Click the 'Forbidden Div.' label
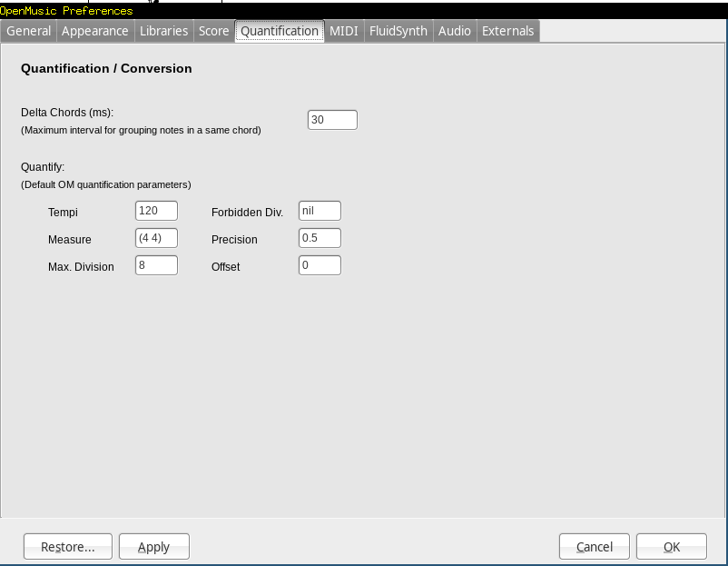 pos(247,213)
